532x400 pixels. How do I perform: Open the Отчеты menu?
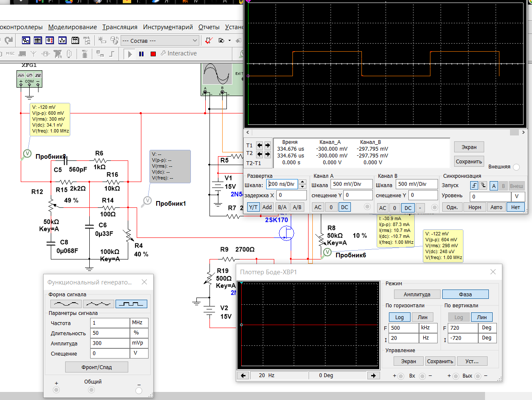[209, 27]
